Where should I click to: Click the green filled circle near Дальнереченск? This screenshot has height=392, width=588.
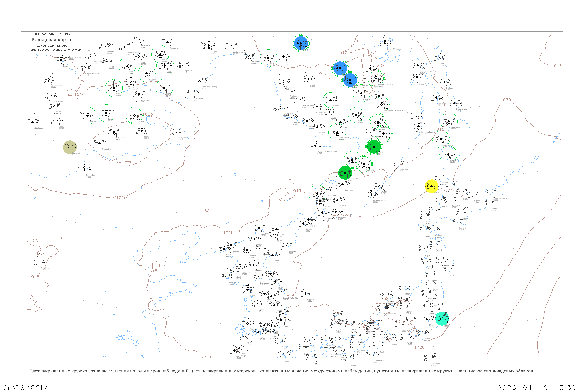coord(345,172)
